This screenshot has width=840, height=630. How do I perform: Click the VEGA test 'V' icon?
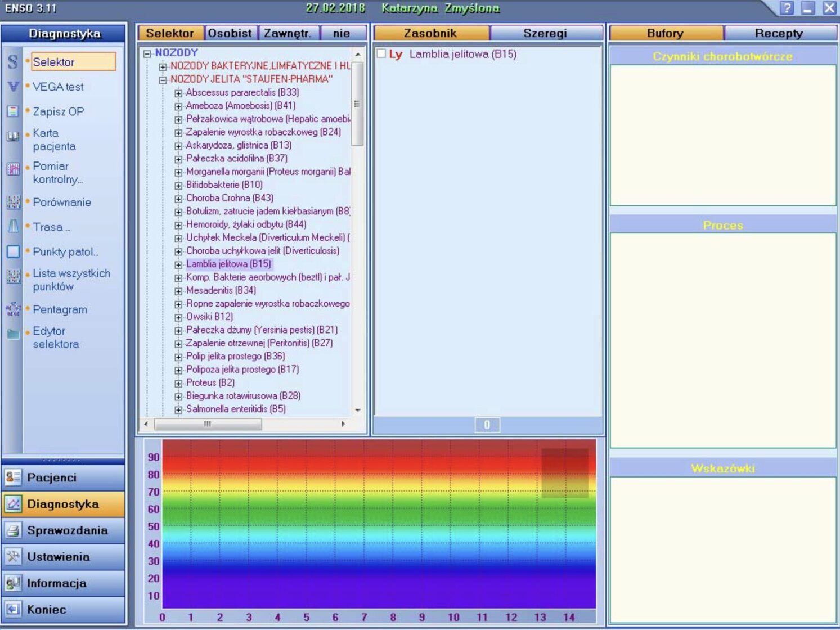(12, 87)
